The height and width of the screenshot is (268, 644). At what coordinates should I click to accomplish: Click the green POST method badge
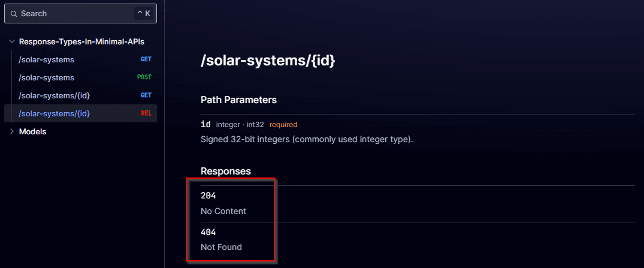point(144,77)
